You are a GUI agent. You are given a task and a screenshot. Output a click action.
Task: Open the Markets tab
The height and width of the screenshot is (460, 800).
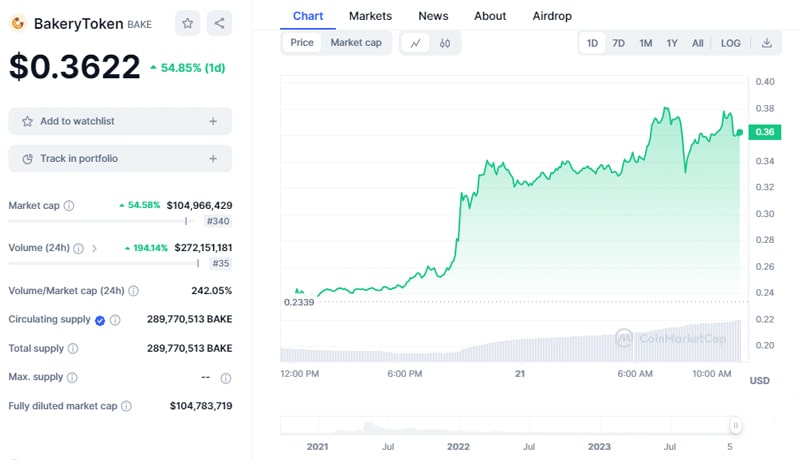[x=370, y=16]
